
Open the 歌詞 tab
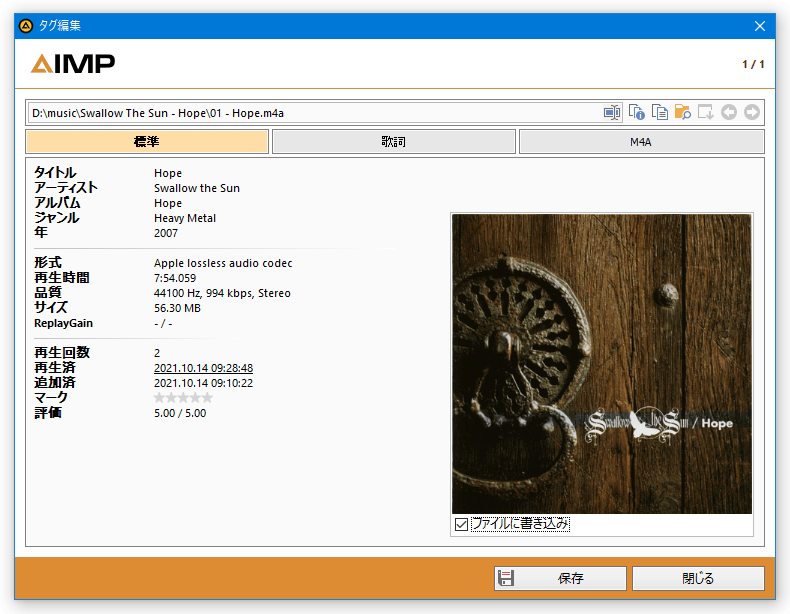(393, 142)
